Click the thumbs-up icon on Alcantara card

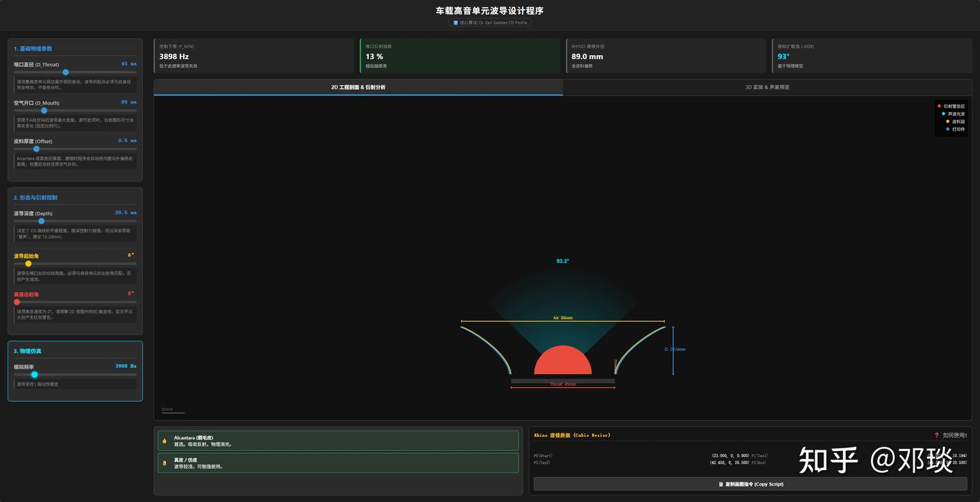(164, 441)
